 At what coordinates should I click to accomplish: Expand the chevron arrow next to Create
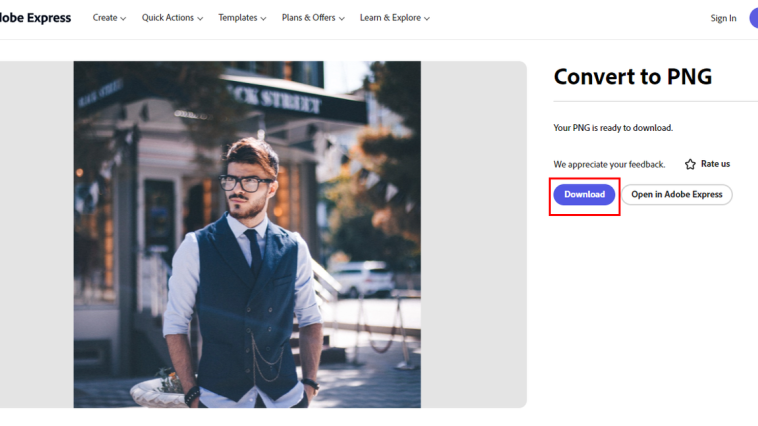(123, 18)
